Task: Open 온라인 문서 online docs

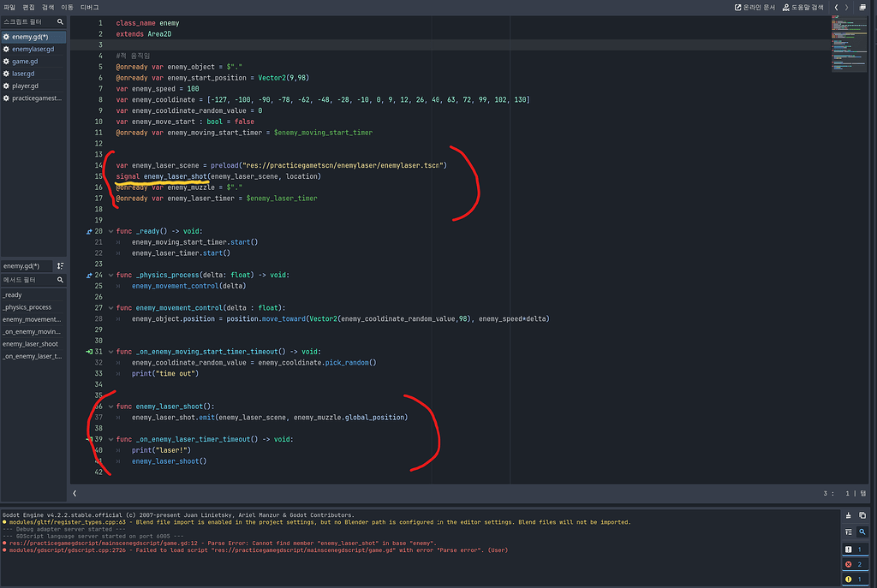Action: (755, 7)
